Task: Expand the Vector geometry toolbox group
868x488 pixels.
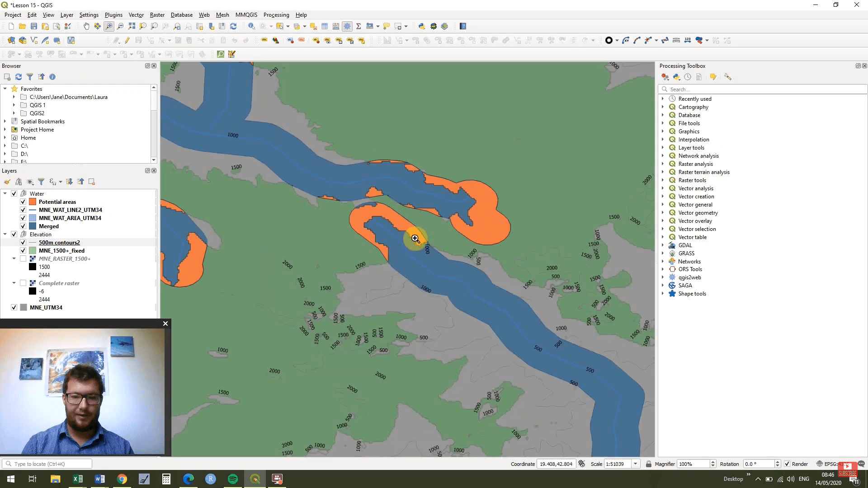Action: (663, 213)
